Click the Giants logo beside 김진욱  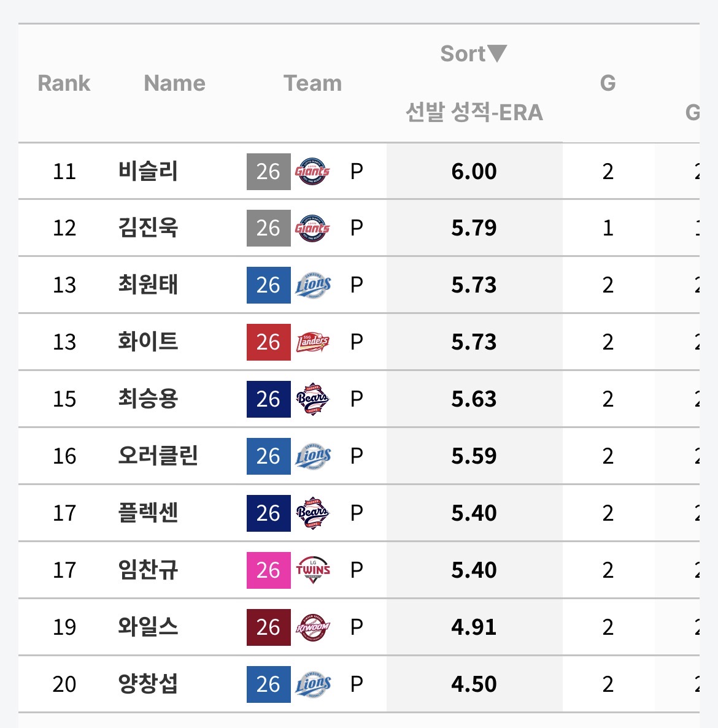pyautogui.click(x=312, y=228)
